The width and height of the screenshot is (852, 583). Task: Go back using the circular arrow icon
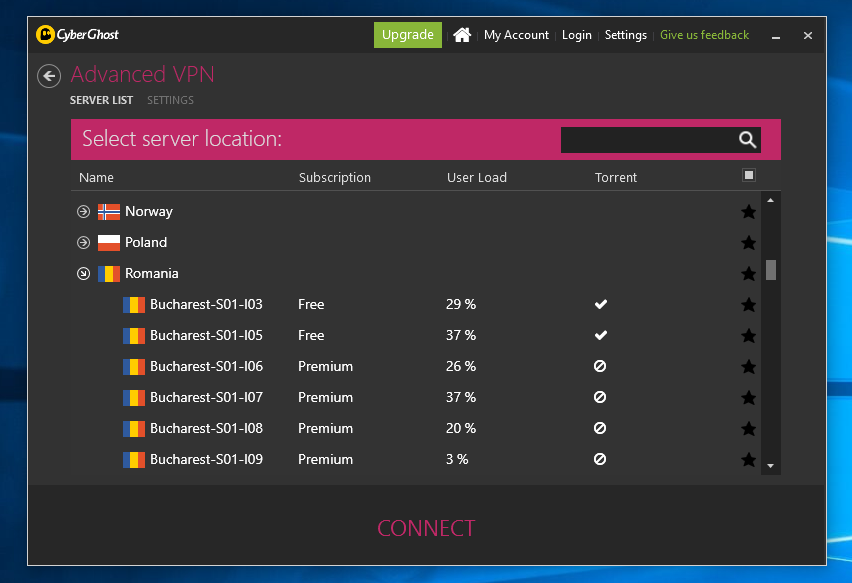(49, 76)
